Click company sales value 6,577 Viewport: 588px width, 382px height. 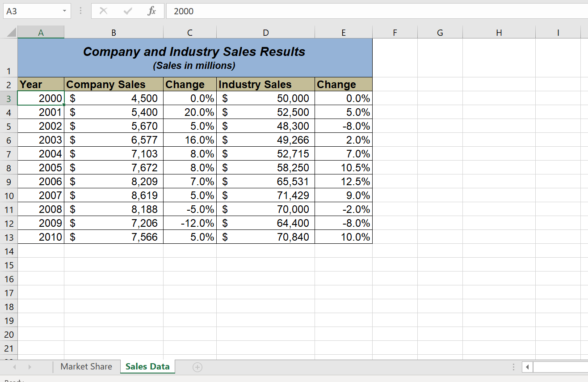click(114, 140)
